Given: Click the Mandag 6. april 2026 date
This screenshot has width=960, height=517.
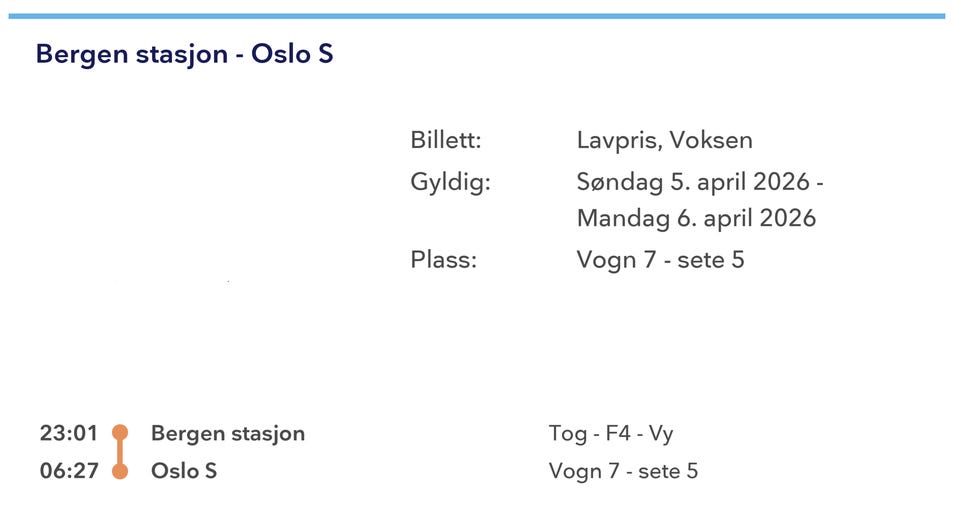Looking at the screenshot, I should pyautogui.click(x=696, y=218).
